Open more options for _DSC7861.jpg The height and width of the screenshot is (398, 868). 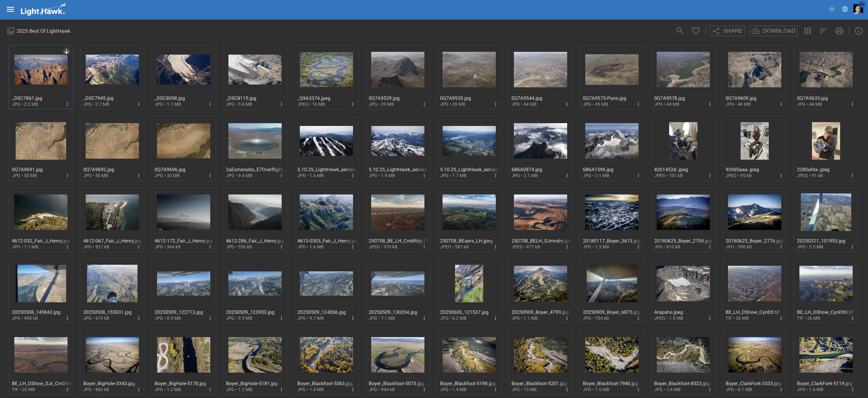[x=67, y=104]
